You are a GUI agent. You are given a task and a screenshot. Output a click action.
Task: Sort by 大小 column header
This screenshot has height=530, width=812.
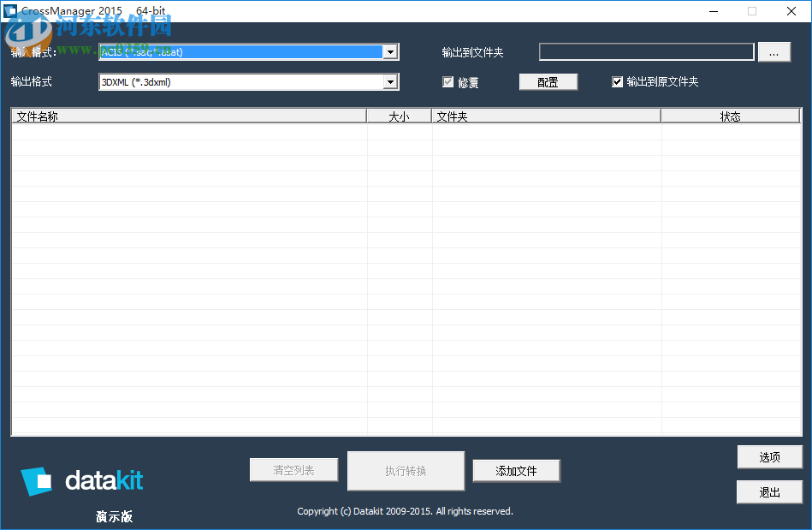coord(400,116)
